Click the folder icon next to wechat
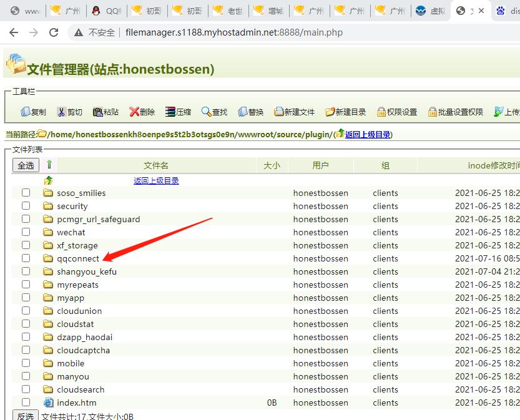The width and height of the screenshot is (520, 420). (x=48, y=232)
